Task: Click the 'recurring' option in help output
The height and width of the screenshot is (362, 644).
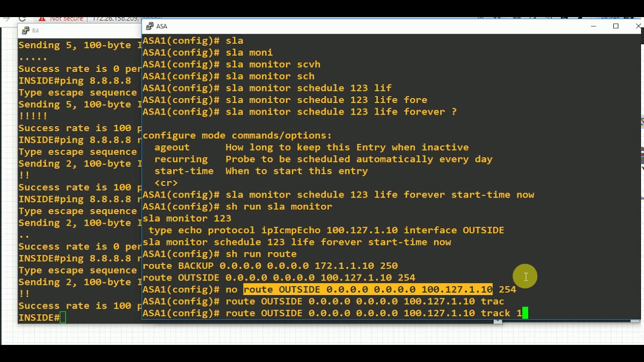Action: click(x=181, y=159)
